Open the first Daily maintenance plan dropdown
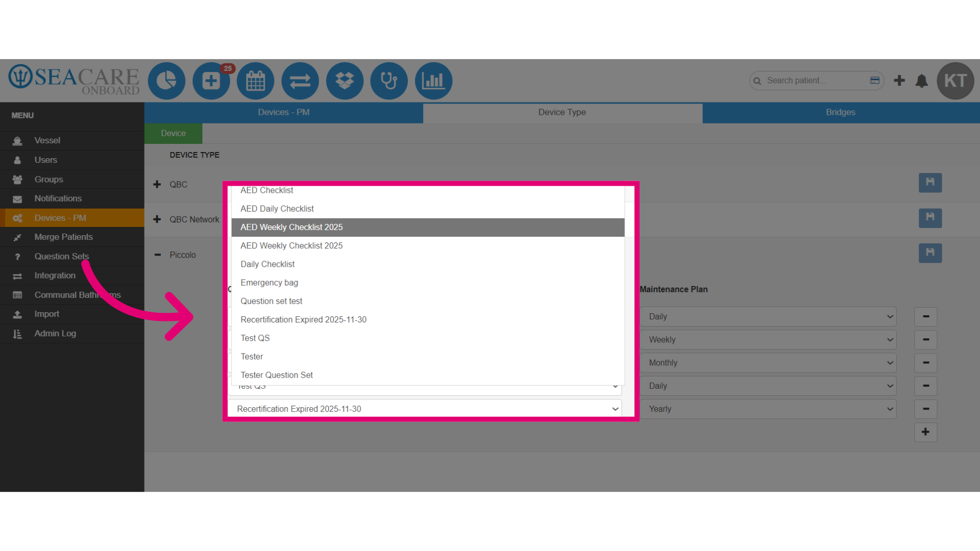980x551 pixels. click(768, 316)
